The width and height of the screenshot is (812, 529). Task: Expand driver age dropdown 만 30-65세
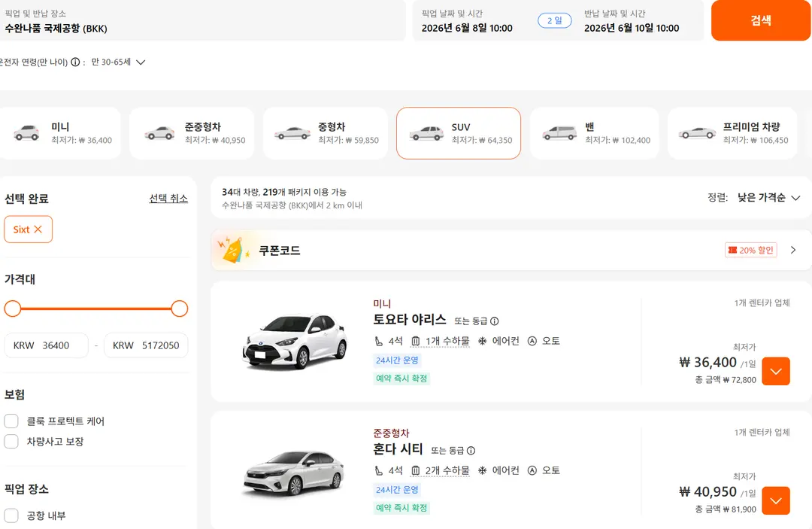click(118, 62)
